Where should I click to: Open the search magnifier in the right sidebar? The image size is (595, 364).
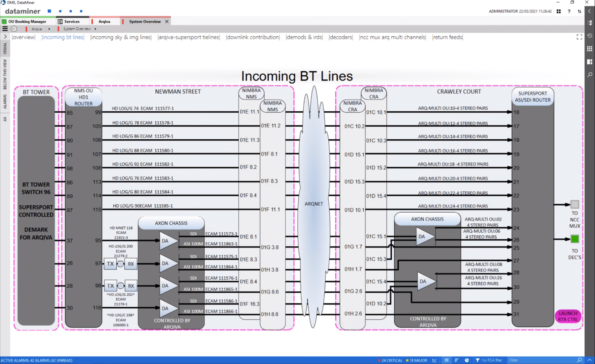[x=590, y=75]
